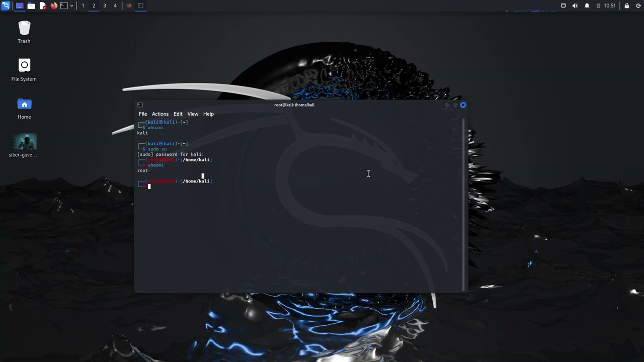The width and height of the screenshot is (644, 362).
Task: Expand the terminal launcher dropdown arrow
Action: click(x=71, y=6)
